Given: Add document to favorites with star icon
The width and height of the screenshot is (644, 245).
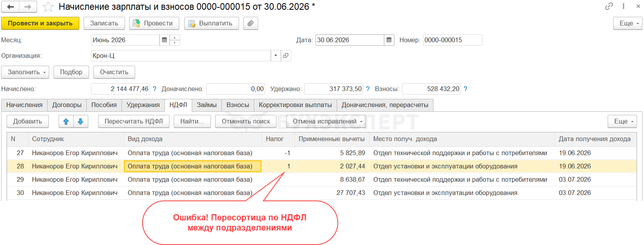Looking at the screenshot, I should (x=48, y=7).
